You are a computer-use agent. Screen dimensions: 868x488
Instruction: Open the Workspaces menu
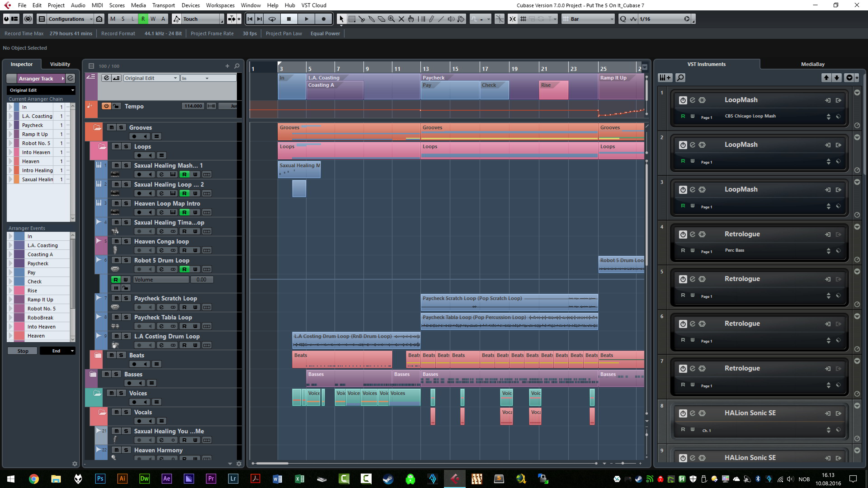pos(220,5)
